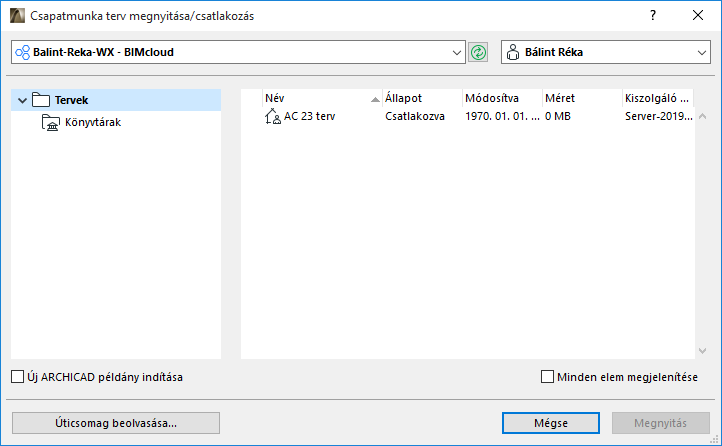Open the Bálint Réka user dropdown
Viewport: 722px width, 446px height.
click(606, 52)
